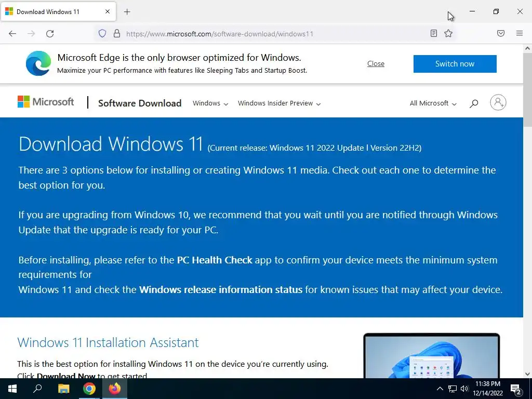Click the "Current release" version text
Image resolution: width=532 pixels, height=399 pixels.
(314, 148)
